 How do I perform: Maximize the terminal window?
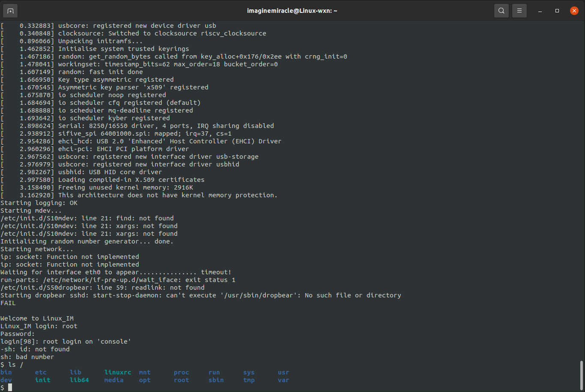coord(557,10)
